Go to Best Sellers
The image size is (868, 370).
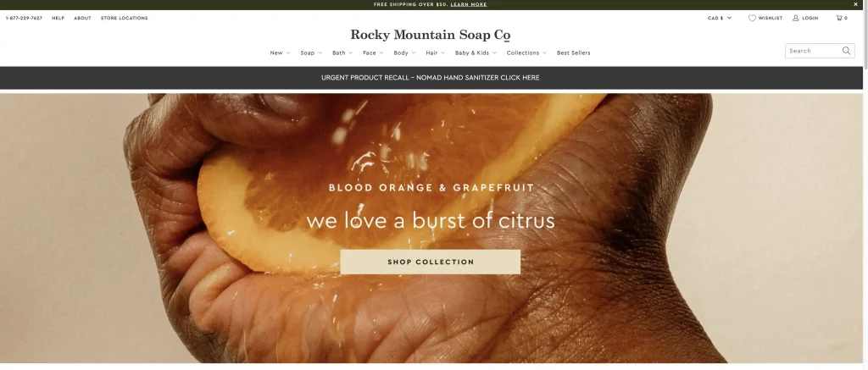[574, 53]
